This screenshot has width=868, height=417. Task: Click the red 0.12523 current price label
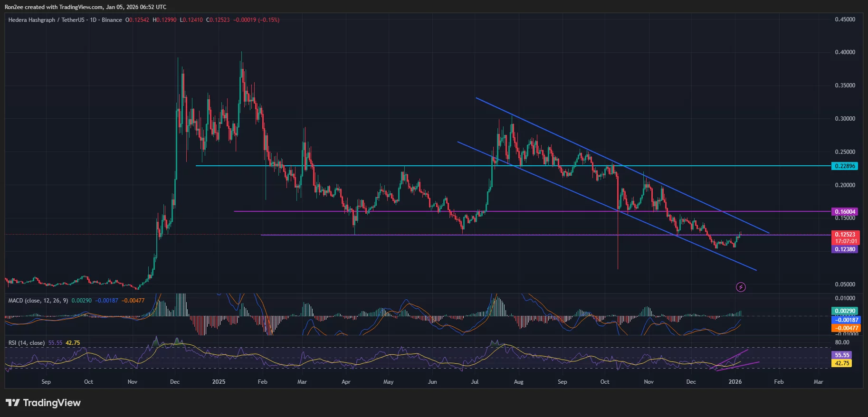click(845, 235)
